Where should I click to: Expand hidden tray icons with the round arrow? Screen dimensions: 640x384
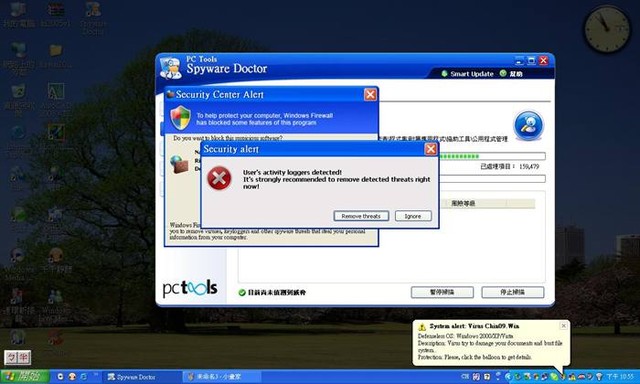508,377
